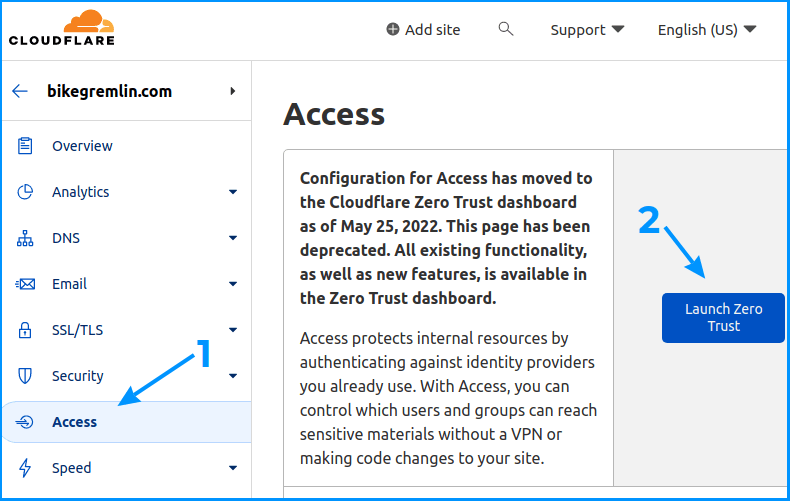Expand the DNS section chevron
The image size is (790, 501).
coord(233,238)
